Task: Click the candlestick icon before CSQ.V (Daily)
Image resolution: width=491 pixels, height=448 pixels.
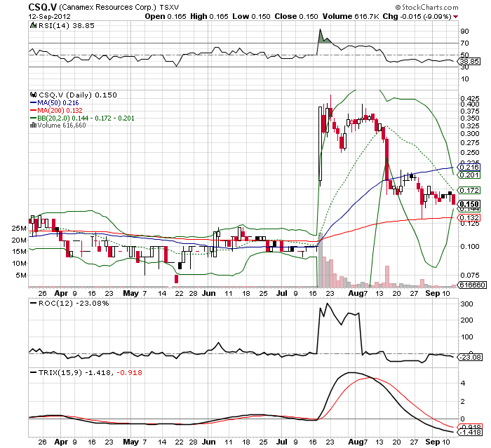Action: (x=32, y=95)
